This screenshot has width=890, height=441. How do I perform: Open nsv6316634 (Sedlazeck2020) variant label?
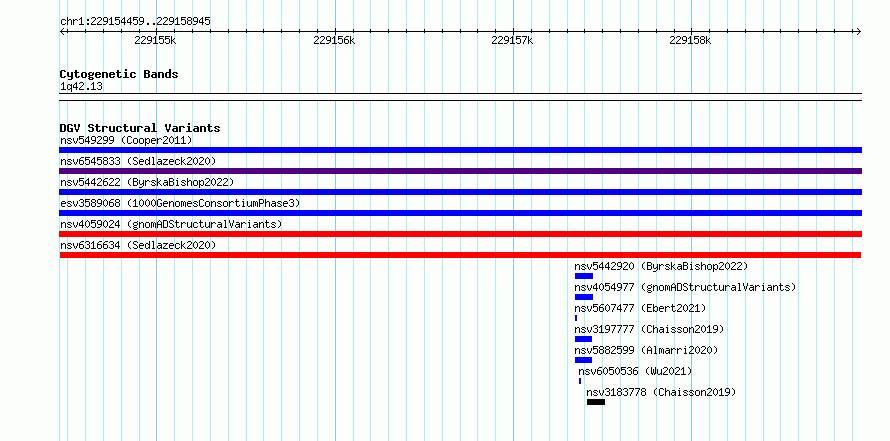point(138,245)
